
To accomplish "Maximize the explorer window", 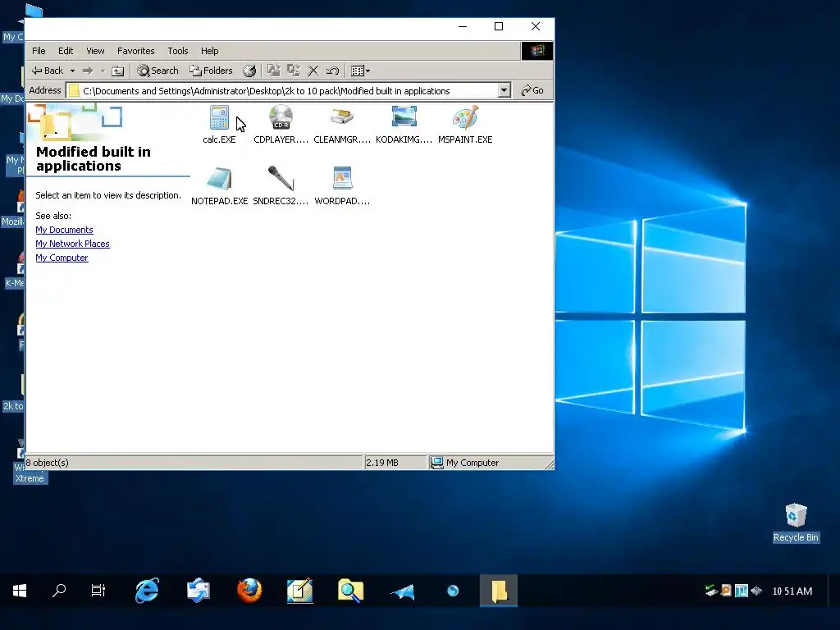I will click(x=499, y=26).
